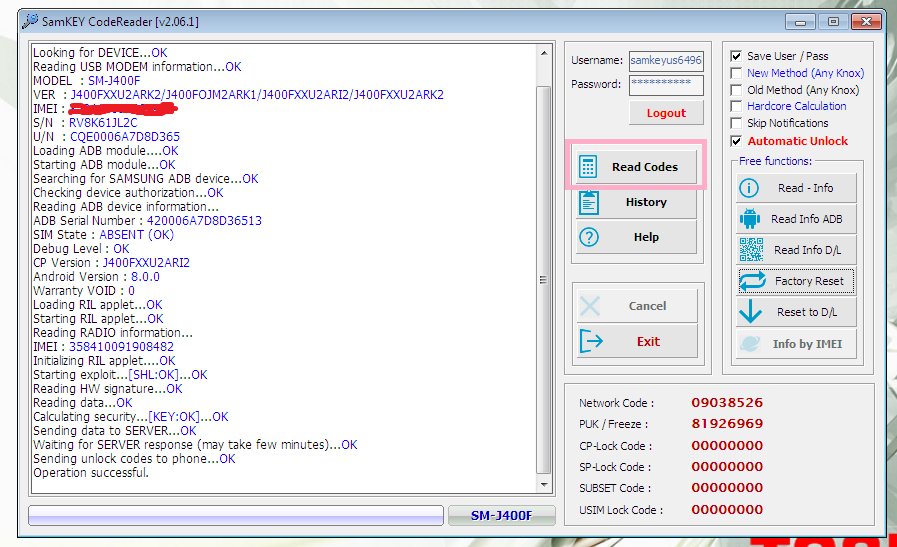Click the SamKEY title bar app icon

point(30,21)
